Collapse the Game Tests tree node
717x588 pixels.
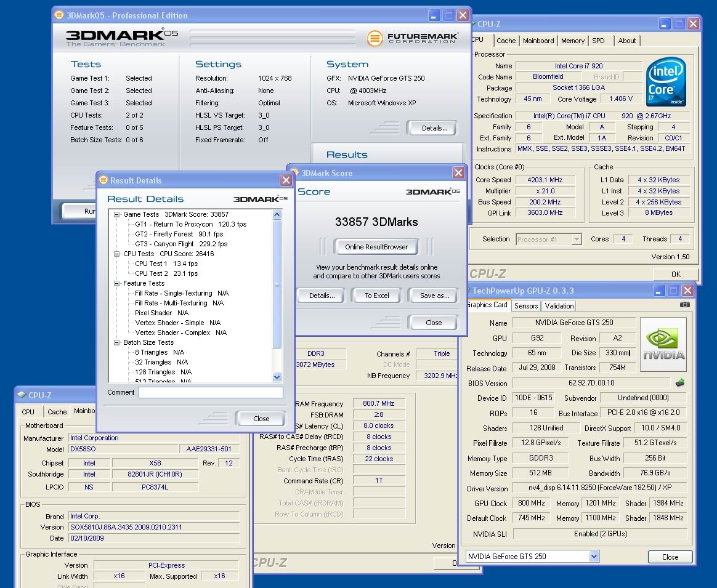click(116, 214)
